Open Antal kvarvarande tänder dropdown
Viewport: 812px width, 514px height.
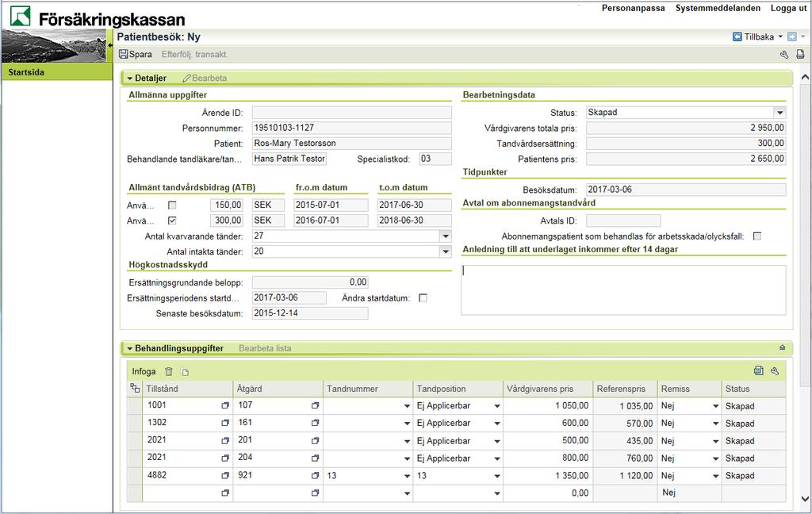(446, 236)
